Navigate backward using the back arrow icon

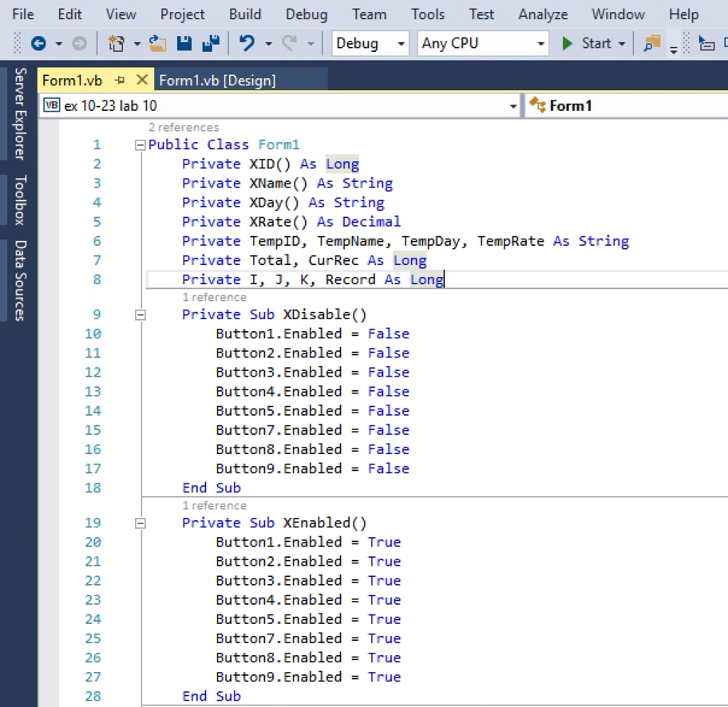coord(39,43)
